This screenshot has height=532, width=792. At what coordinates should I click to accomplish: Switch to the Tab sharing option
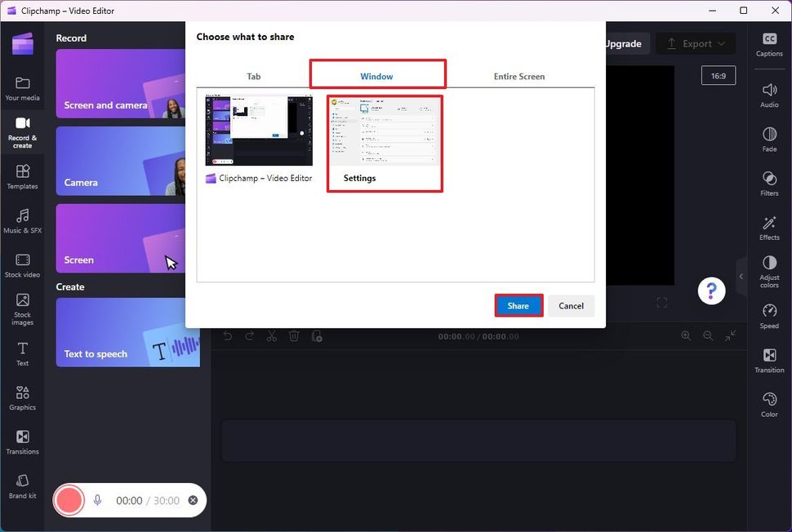(253, 76)
